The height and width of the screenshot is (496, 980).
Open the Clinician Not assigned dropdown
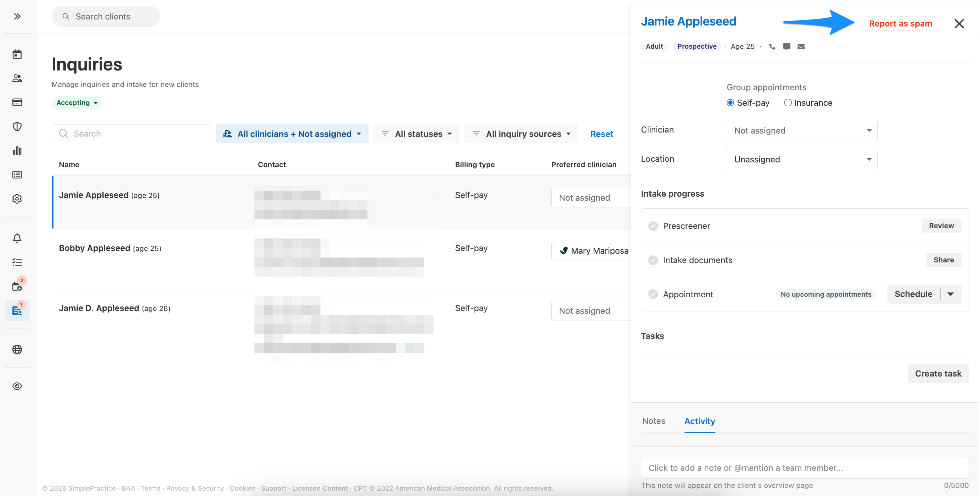802,131
